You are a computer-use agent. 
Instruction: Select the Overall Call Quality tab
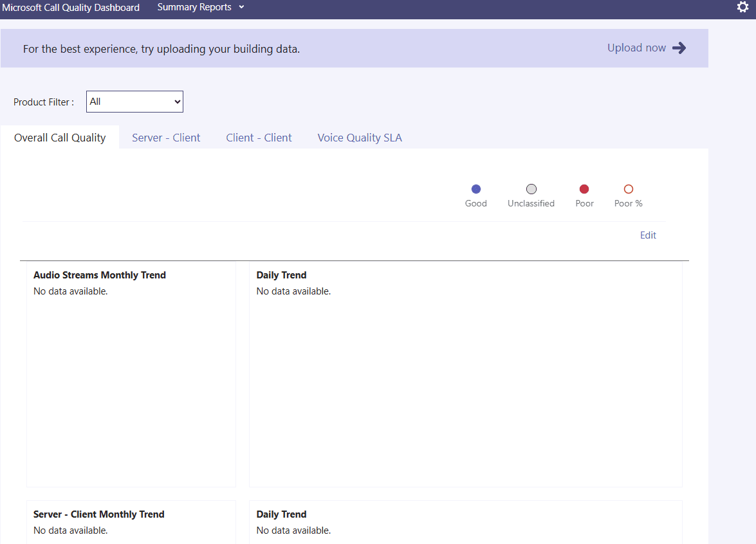(60, 138)
